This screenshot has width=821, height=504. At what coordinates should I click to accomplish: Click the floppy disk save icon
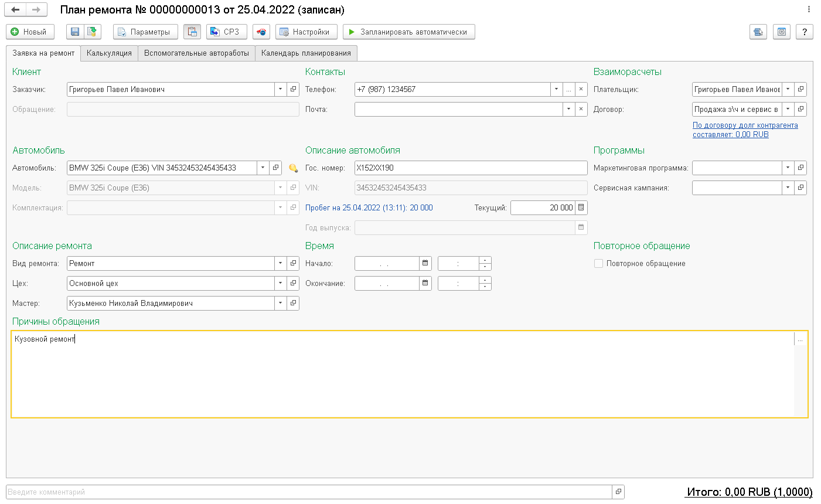pyautogui.click(x=75, y=32)
